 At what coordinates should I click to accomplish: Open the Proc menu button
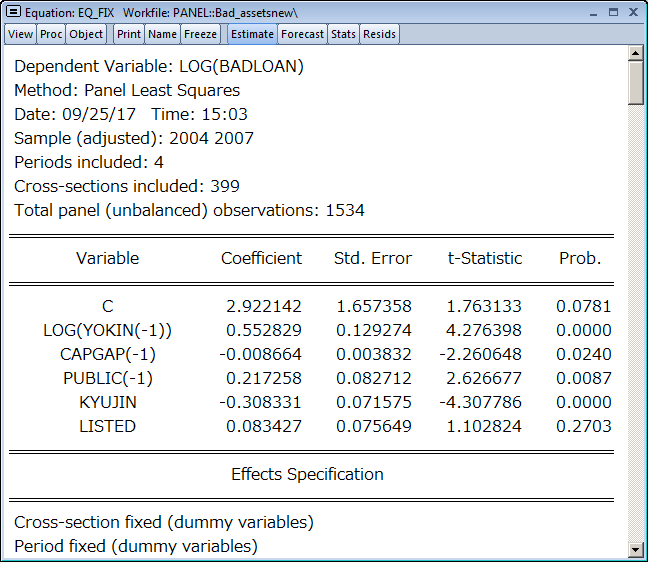51,34
